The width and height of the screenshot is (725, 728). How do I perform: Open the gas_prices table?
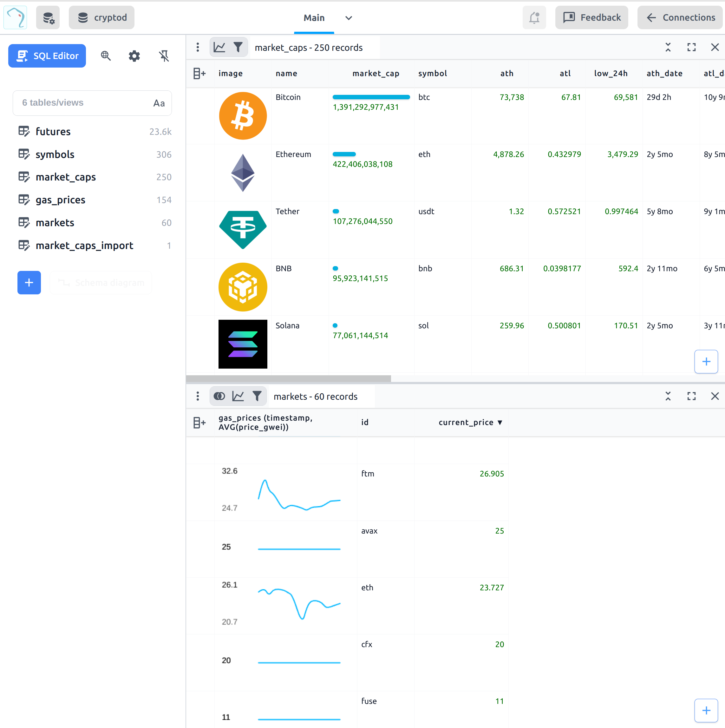(x=60, y=200)
